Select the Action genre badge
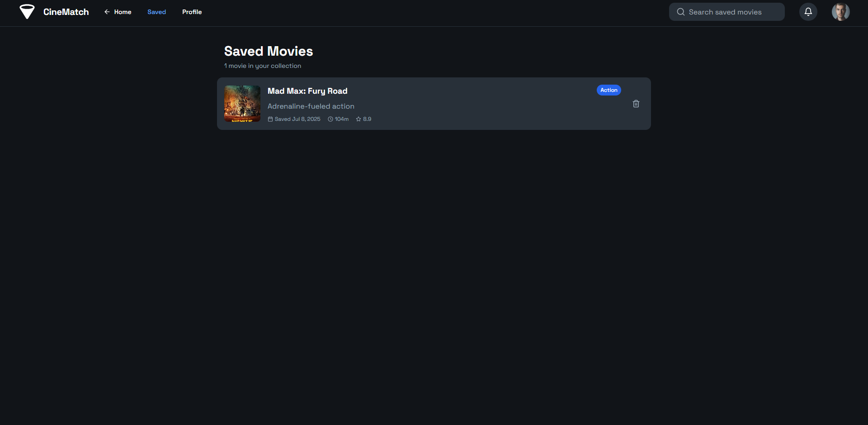Viewport: 868px width, 425px height. click(609, 90)
